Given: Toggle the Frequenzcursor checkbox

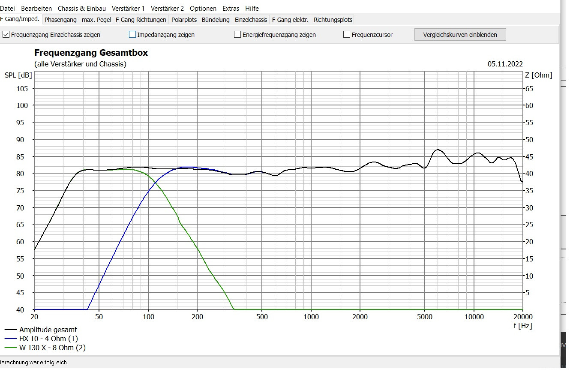Looking at the screenshot, I should click(347, 35).
